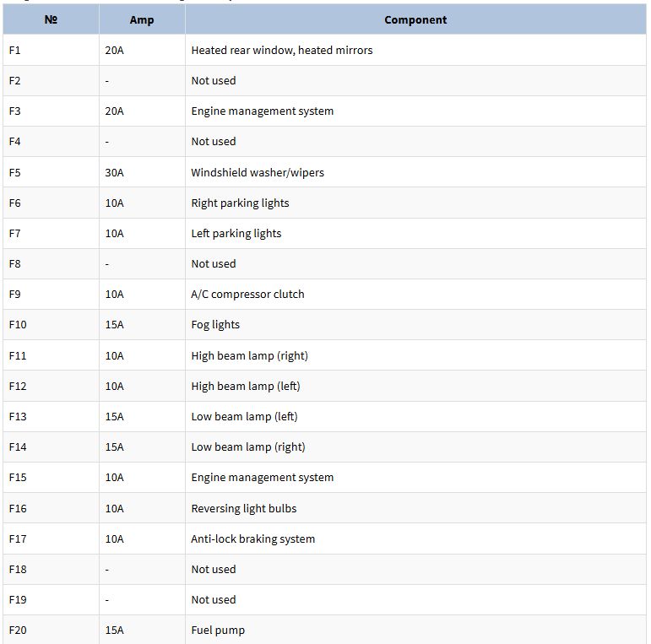This screenshot has height=644, width=651.
Task: Click the Windshield washer/wipers entry
Action: point(258,172)
